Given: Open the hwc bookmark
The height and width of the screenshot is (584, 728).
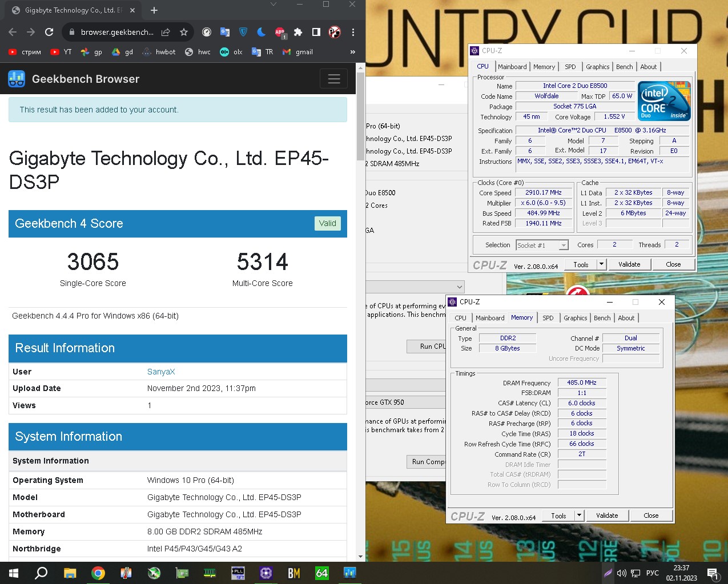Looking at the screenshot, I should pos(198,52).
